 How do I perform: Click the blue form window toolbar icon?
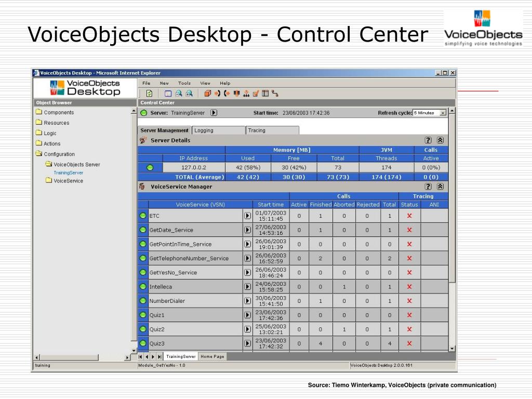pos(168,94)
